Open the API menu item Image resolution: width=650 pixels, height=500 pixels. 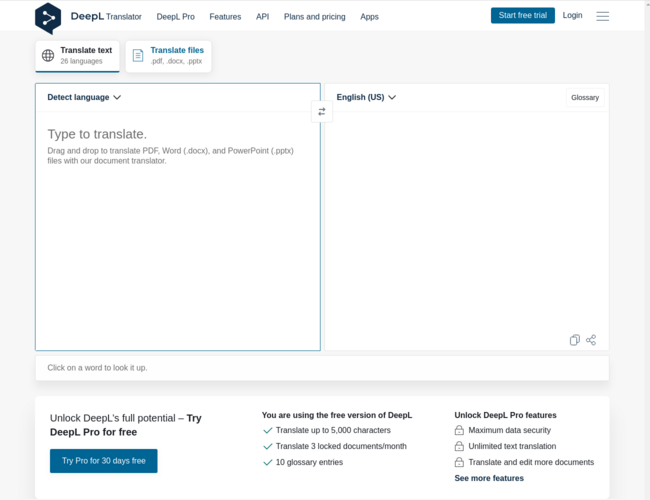tap(262, 17)
